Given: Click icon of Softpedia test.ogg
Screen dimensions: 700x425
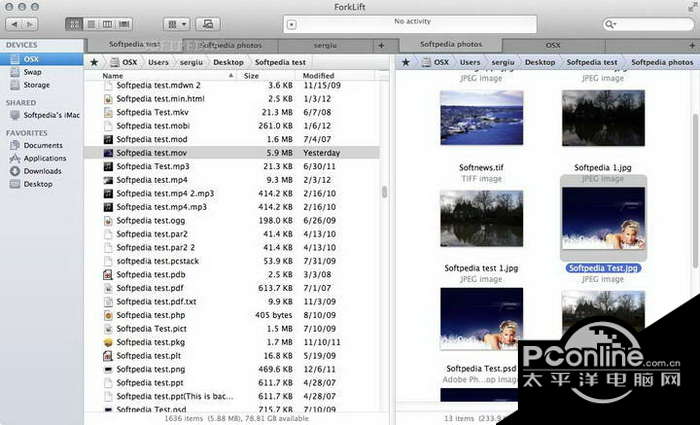Looking at the screenshot, I should (108, 221).
